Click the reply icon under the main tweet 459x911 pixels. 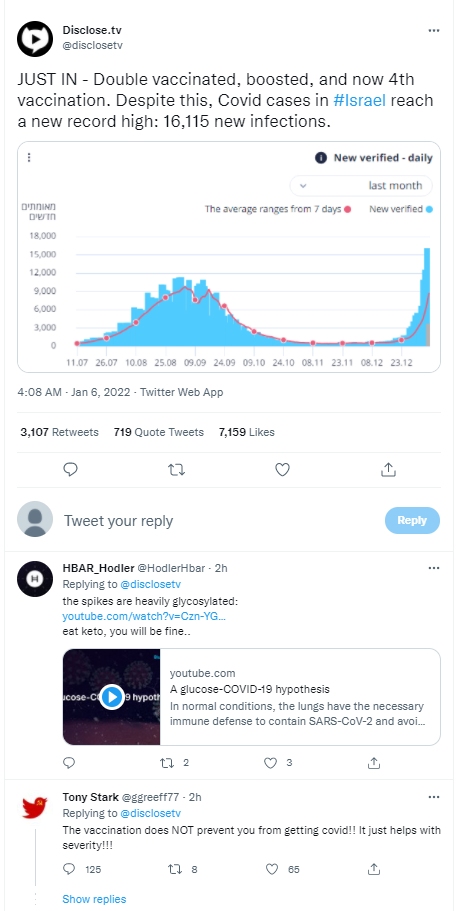click(70, 469)
